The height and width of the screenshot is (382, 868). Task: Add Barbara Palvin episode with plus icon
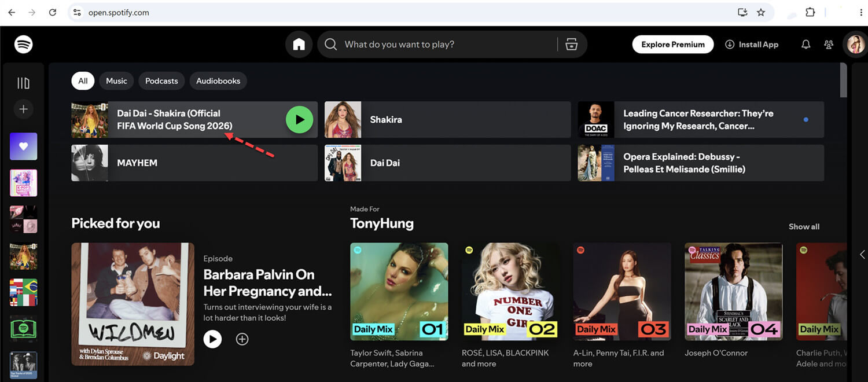[242, 339]
